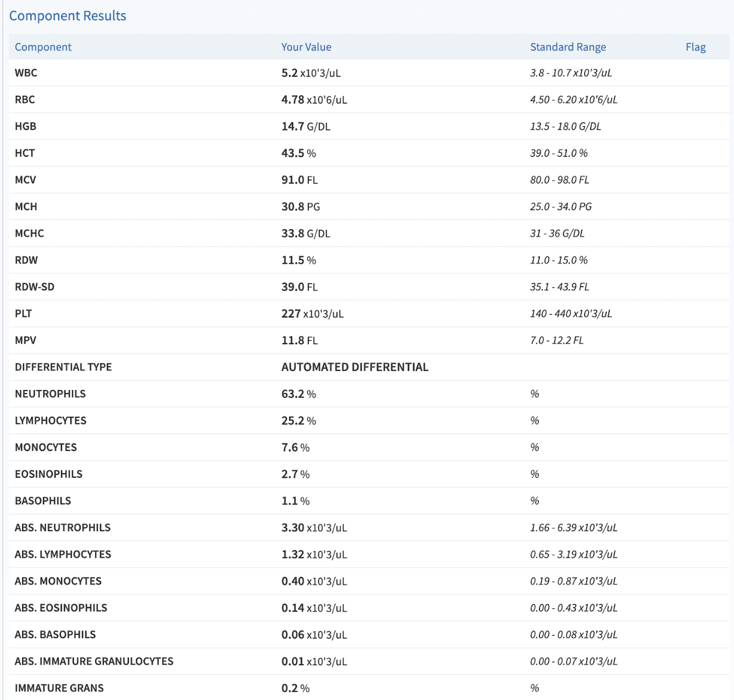Select the ABS. IMMATURE GRANULOCYTES label
The image size is (734, 700).
(x=94, y=661)
